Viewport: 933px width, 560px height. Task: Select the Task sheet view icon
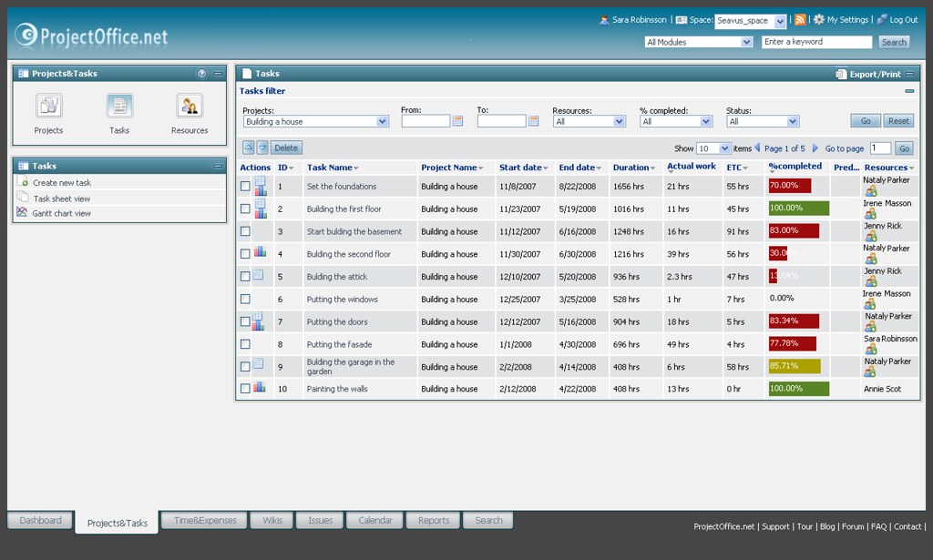pos(23,197)
